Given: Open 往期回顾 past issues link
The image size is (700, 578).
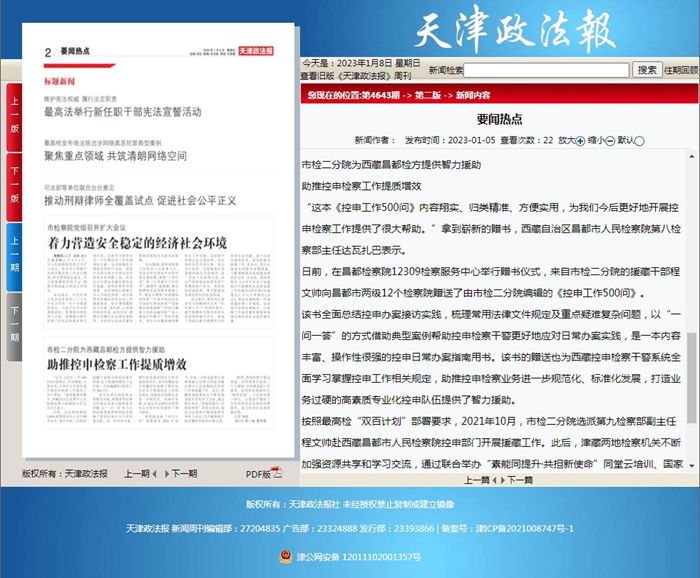Looking at the screenshot, I should click(x=681, y=70).
